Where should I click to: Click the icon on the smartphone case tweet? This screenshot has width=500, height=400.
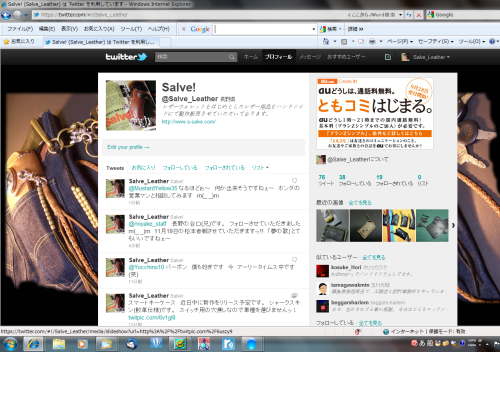pos(294,295)
